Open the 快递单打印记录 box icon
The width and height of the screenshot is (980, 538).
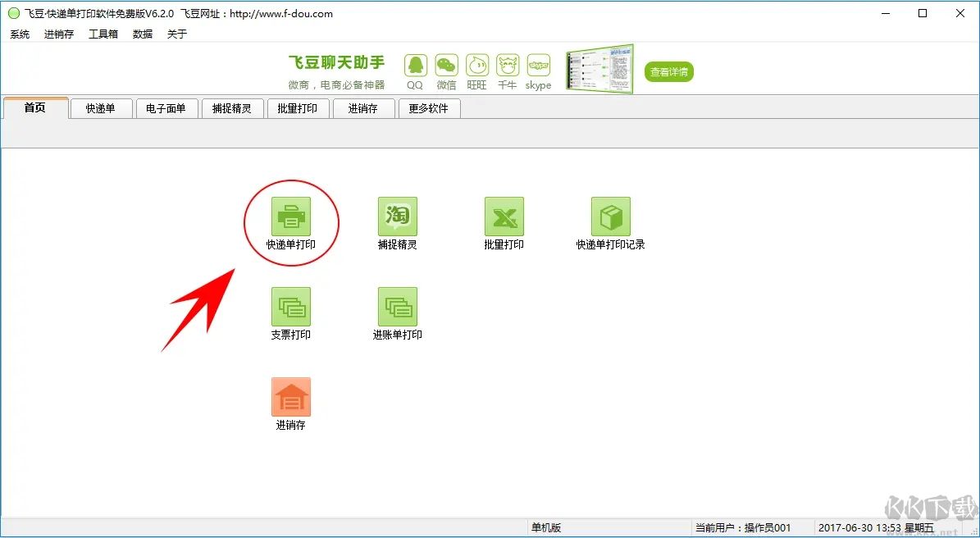coord(611,217)
